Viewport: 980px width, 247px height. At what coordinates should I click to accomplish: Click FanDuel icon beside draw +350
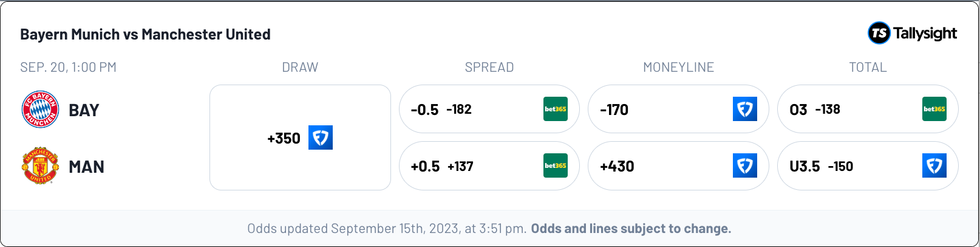point(321,137)
